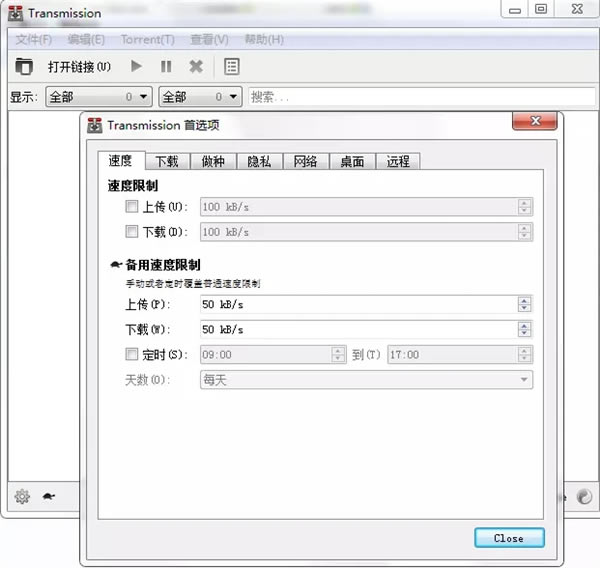
Task: Switch to the 远程 tab
Action: (x=398, y=162)
